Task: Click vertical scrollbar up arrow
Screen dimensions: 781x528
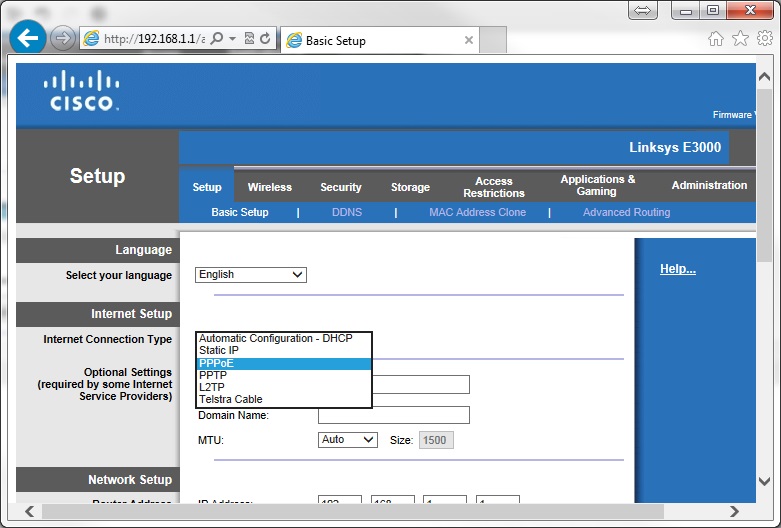Action: coord(765,77)
